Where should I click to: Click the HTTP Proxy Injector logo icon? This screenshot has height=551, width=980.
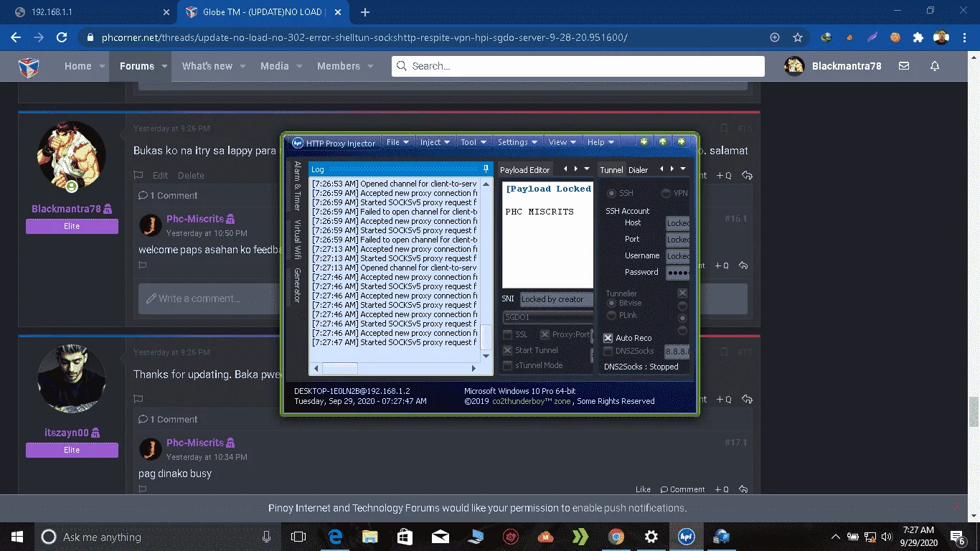pos(298,143)
